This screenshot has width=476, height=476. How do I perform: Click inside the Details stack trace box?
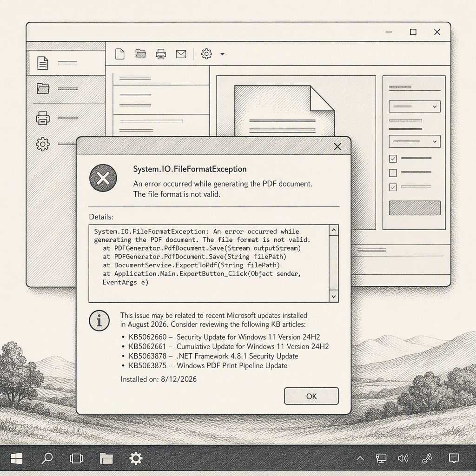209,263
